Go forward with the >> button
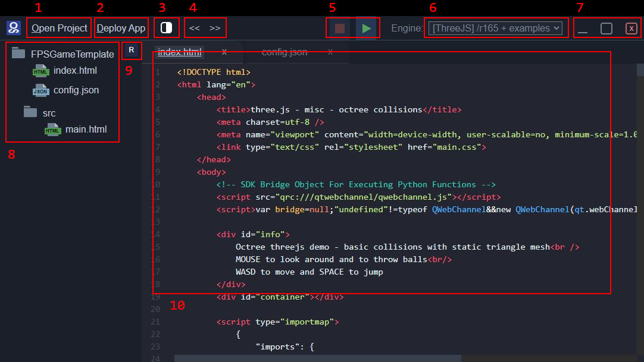Image resolution: width=644 pixels, height=362 pixels. tap(215, 28)
